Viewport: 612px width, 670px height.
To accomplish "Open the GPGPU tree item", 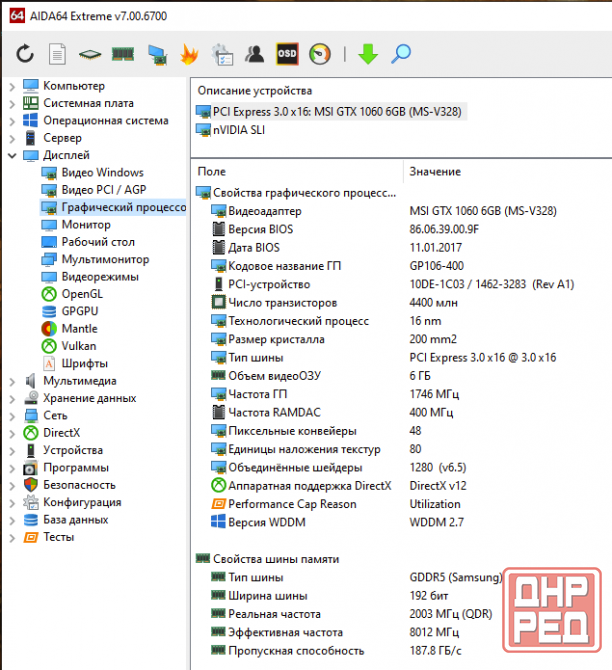I will point(70,311).
